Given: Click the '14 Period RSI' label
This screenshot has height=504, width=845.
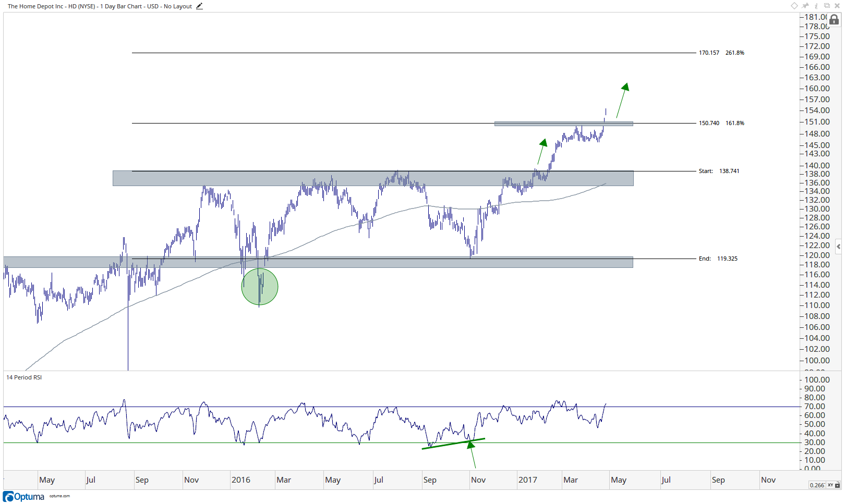Looking at the screenshot, I should 24,377.
